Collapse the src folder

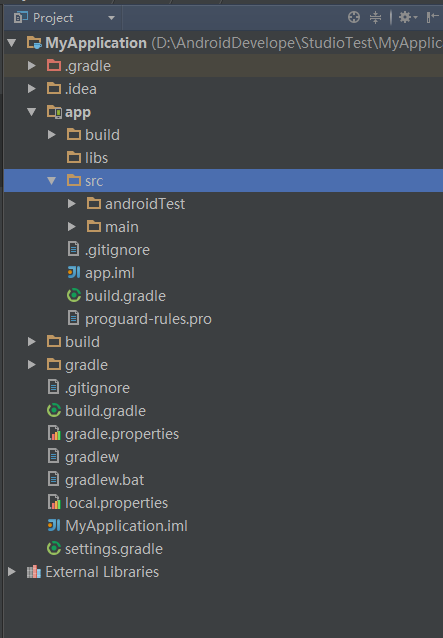(x=51, y=181)
